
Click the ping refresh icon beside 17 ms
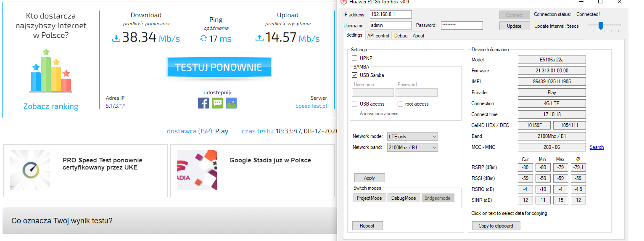[x=204, y=39]
